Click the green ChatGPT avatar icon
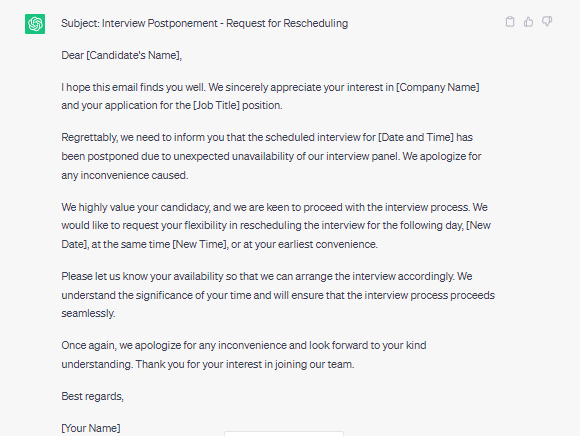The height and width of the screenshot is (436, 580). tap(35, 24)
